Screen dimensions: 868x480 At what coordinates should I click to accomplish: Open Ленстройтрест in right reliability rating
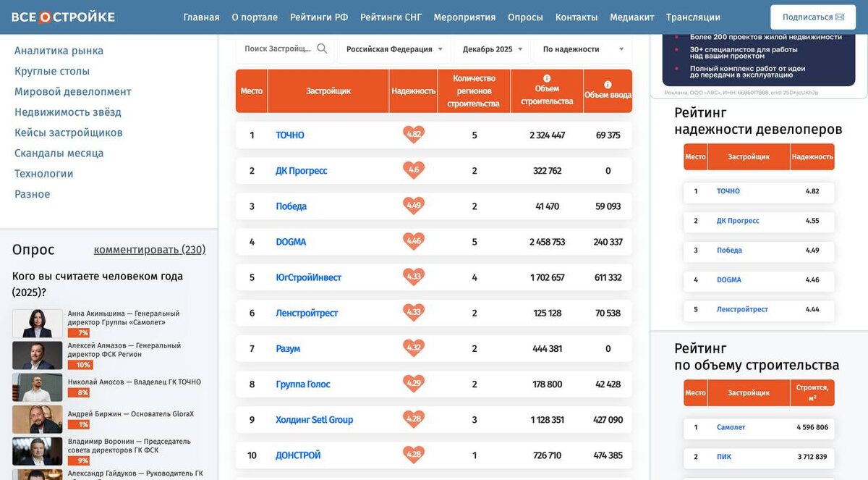click(x=742, y=309)
